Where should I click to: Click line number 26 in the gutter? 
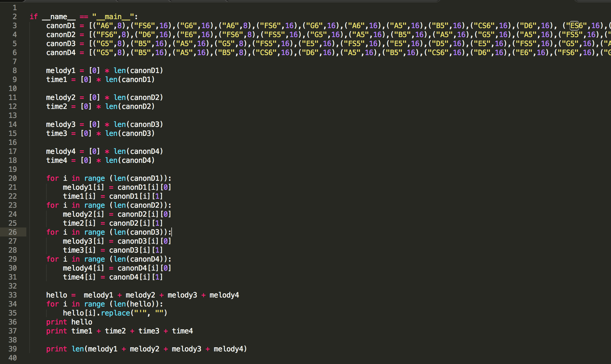click(x=12, y=232)
